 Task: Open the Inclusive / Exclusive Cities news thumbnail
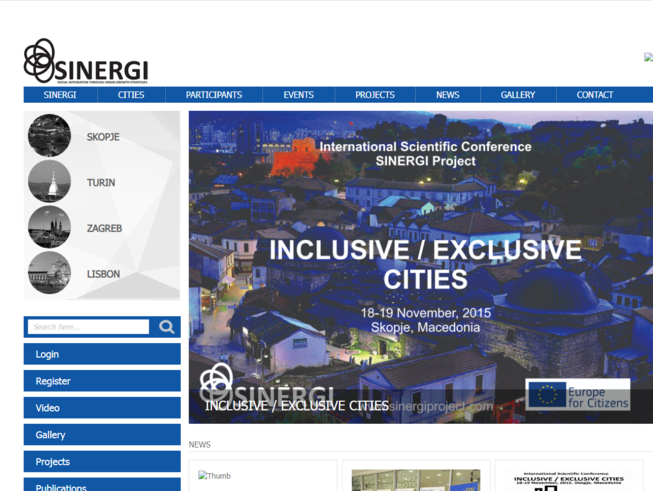pos(568,479)
